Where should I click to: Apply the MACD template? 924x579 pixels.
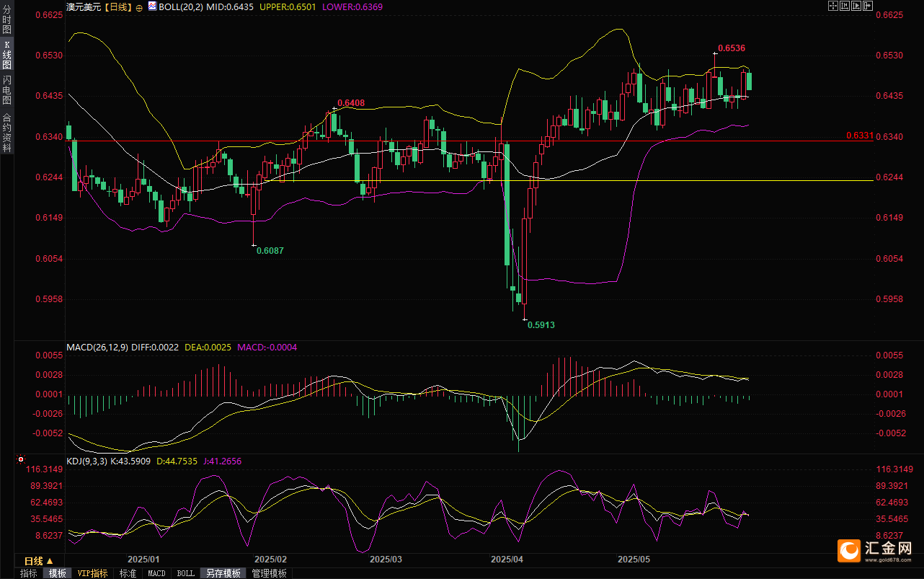[x=156, y=573]
